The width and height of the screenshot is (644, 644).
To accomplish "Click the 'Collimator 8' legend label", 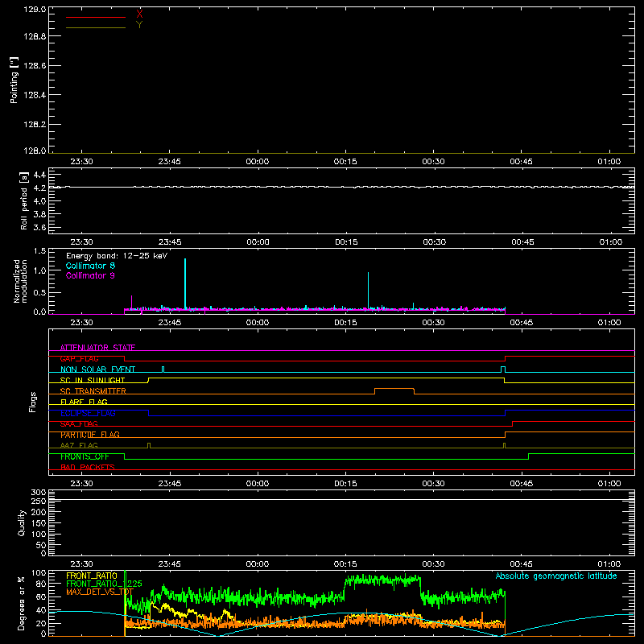I will coord(90,266).
